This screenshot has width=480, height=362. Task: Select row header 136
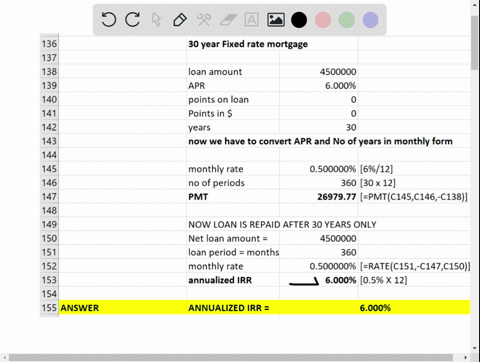[x=49, y=44]
